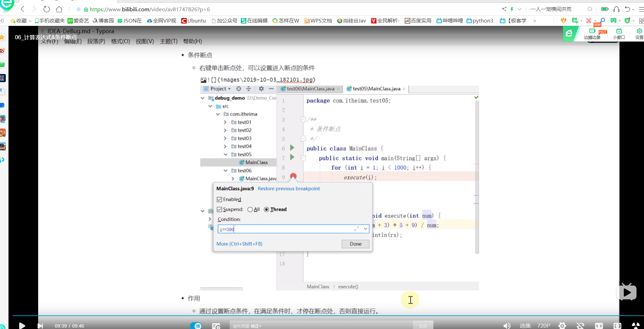Click More (Ctrl+Shift+F8) link

pyautogui.click(x=239, y=244)
